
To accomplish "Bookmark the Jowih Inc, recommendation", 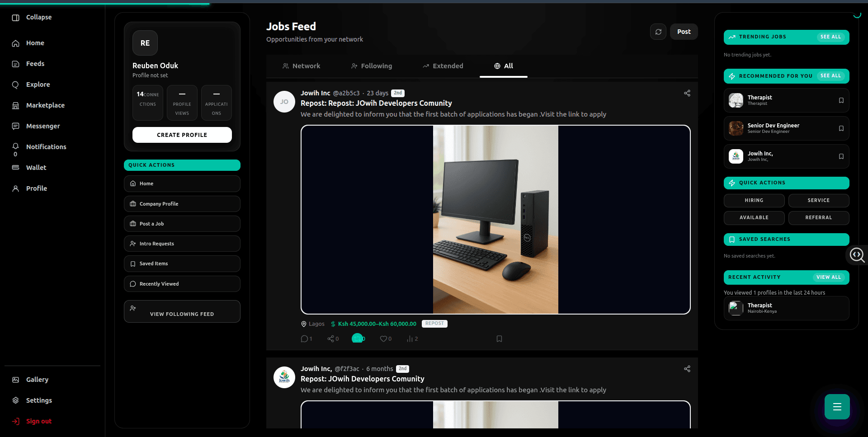I will 841,156.
